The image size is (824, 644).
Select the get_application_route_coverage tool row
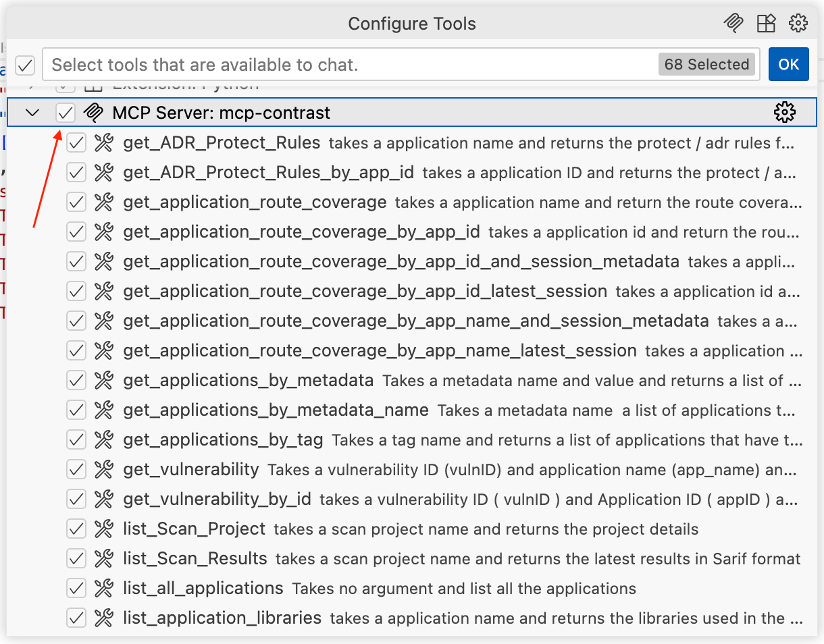tap(255, 203)
